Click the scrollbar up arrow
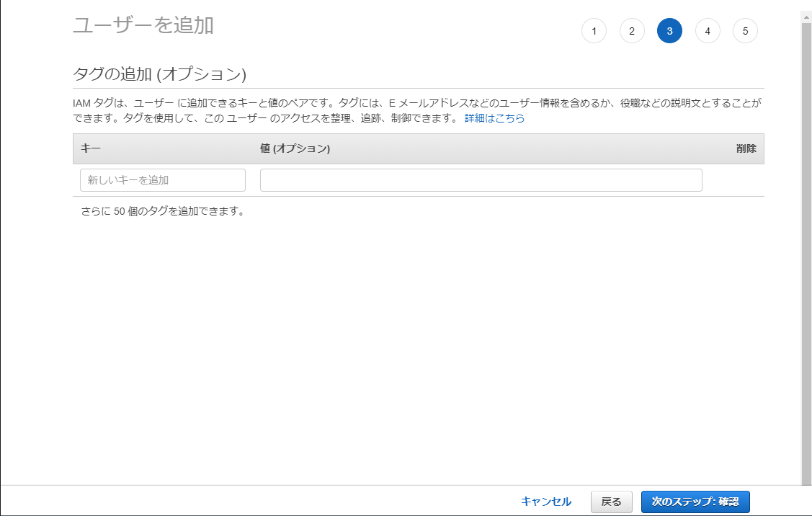812x516 pixels. point(806,17)
